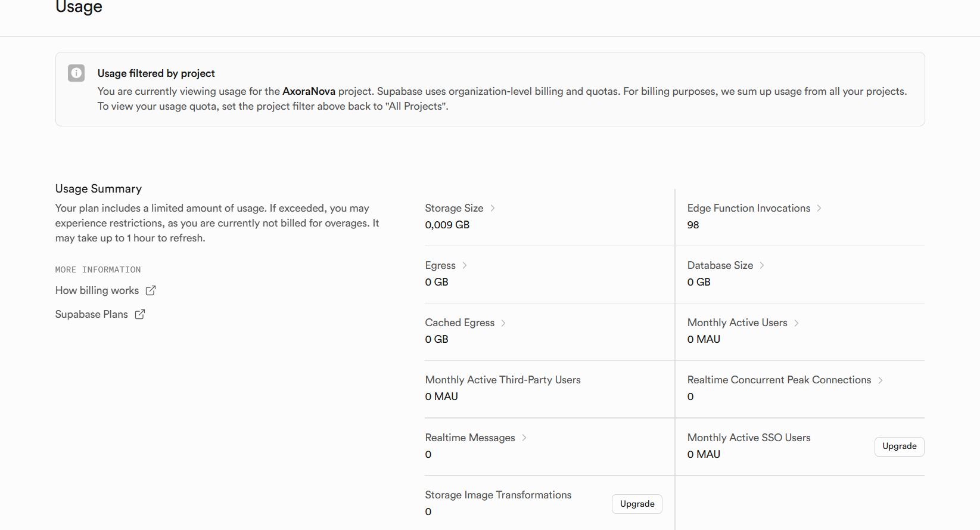Visit the Supabase Plans link
Viewport: 980px width, 530px height.
pyautogui.click(x=92, y=314)
